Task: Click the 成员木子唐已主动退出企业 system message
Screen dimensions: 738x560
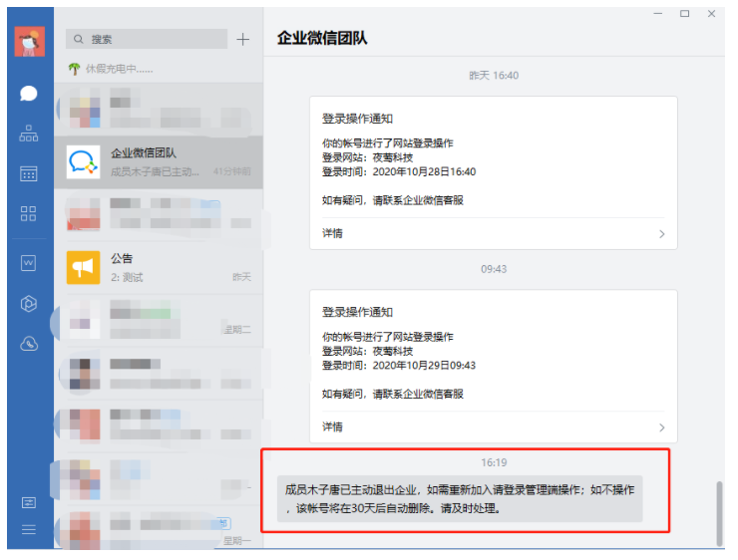Action: 460,499
